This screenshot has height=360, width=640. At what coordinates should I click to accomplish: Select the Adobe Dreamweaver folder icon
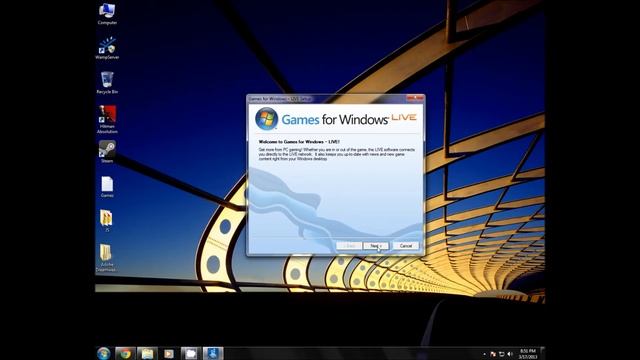(106, 258)
